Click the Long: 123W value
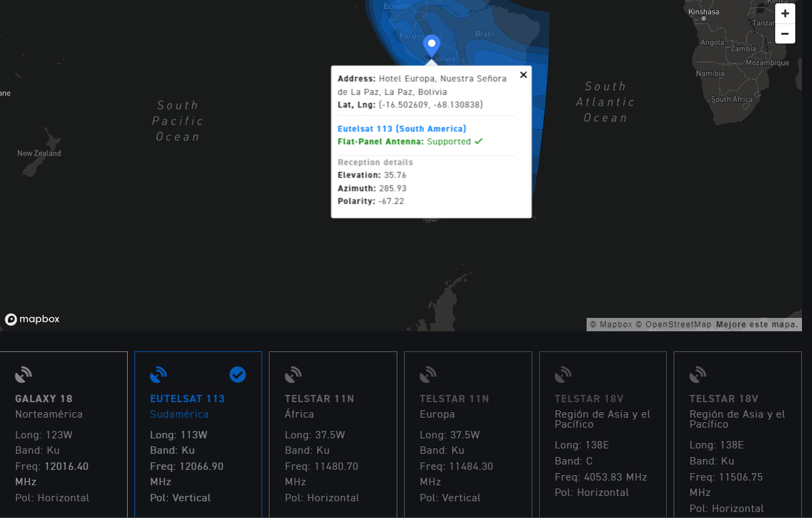This screenshot has width=812, height=518. pos(44,435)
